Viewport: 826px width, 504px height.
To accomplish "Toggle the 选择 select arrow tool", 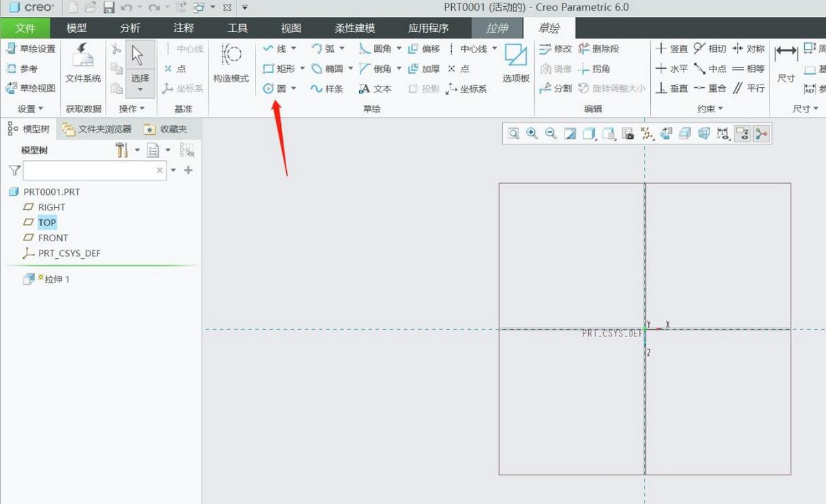I will coord(140,57).
